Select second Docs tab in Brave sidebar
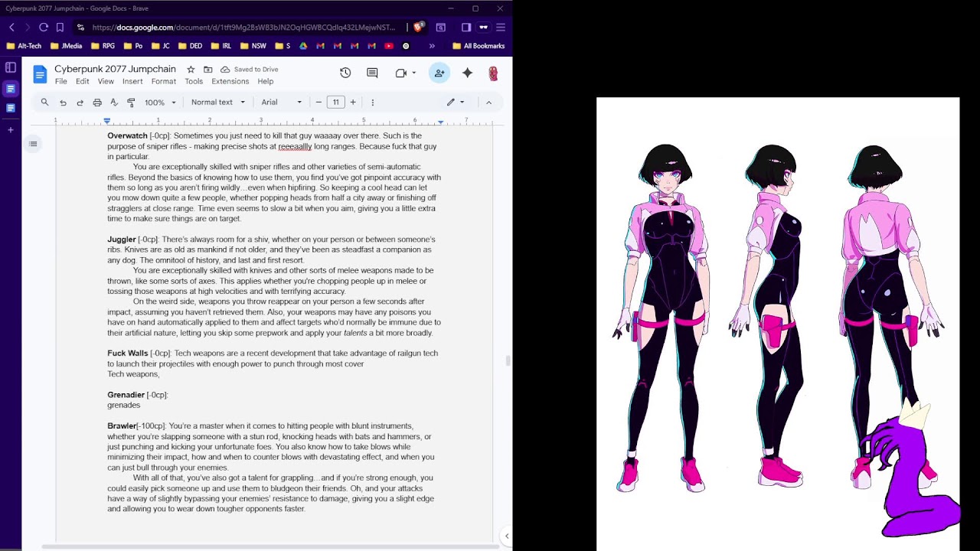This screenshot has height=551, width=980. pos(11,108)
